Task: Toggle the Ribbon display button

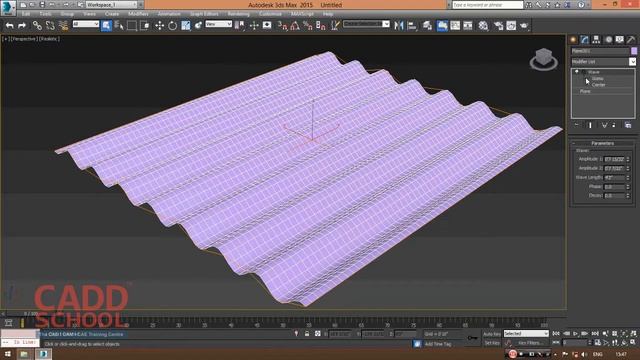Action: point(442,25)
